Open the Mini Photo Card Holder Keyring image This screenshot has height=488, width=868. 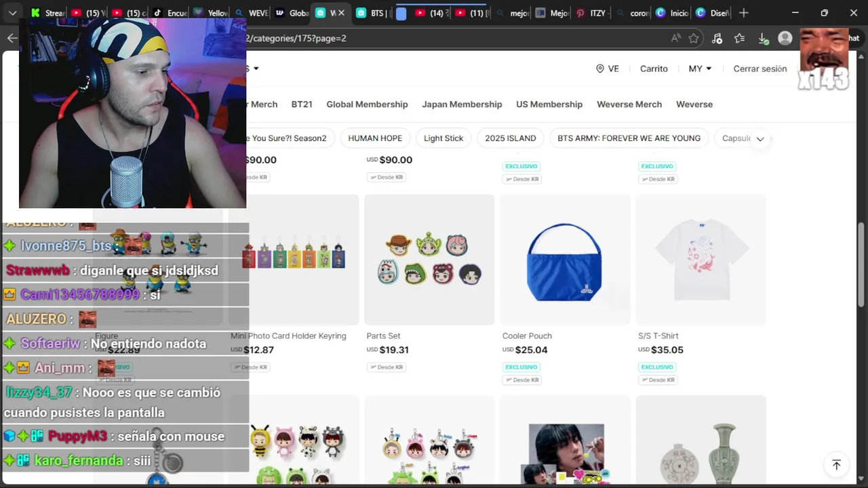[294, 260]
